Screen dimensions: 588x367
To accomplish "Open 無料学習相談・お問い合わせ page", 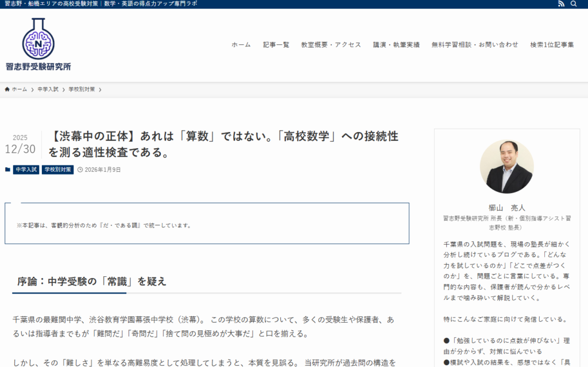I will [475, 45].
